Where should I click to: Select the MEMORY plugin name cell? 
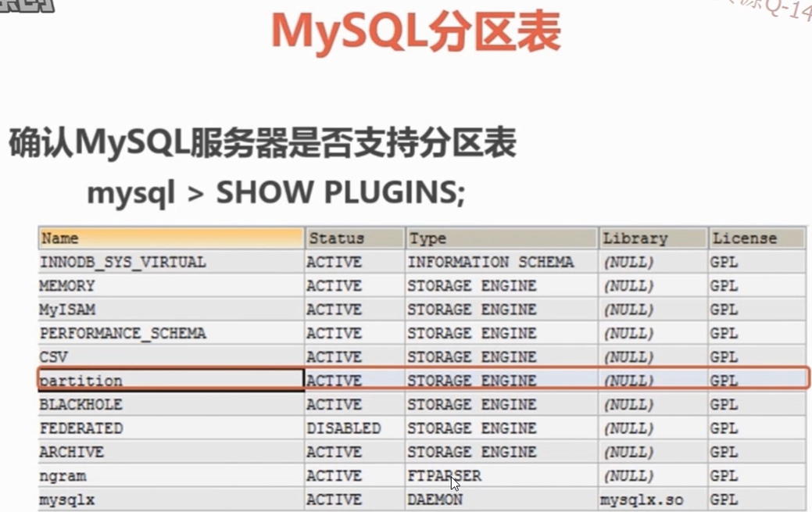click(x=171, y=286)
